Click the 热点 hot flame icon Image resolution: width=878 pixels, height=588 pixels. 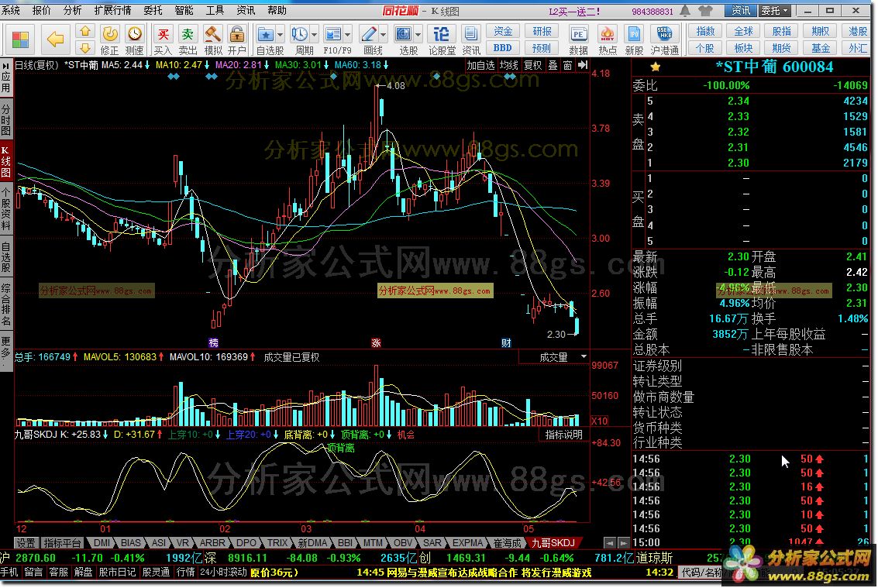pos(607,34)
